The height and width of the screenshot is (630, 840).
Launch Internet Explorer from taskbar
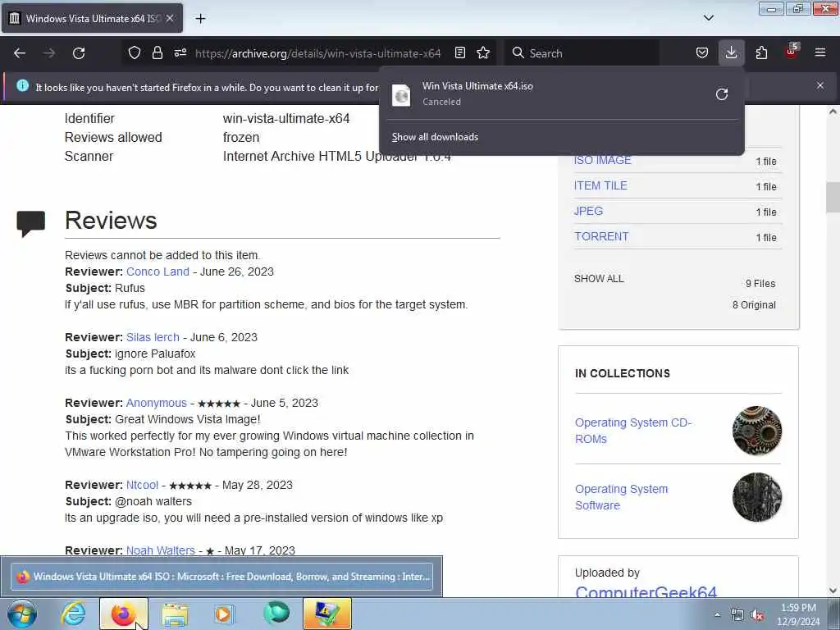click(x=73, y=614)
